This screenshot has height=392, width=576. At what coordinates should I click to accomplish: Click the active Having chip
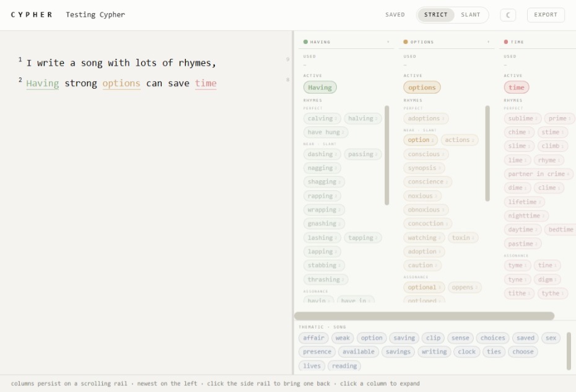320,87
